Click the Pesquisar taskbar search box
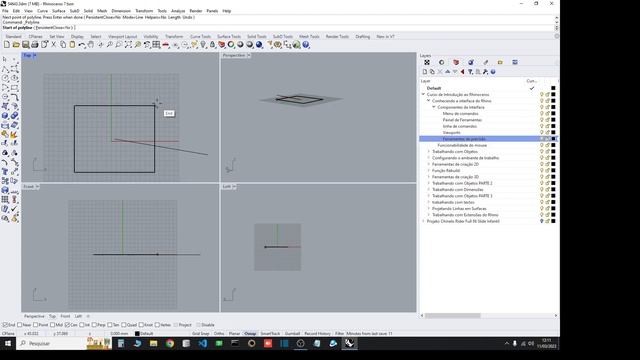 pos(63,343)
